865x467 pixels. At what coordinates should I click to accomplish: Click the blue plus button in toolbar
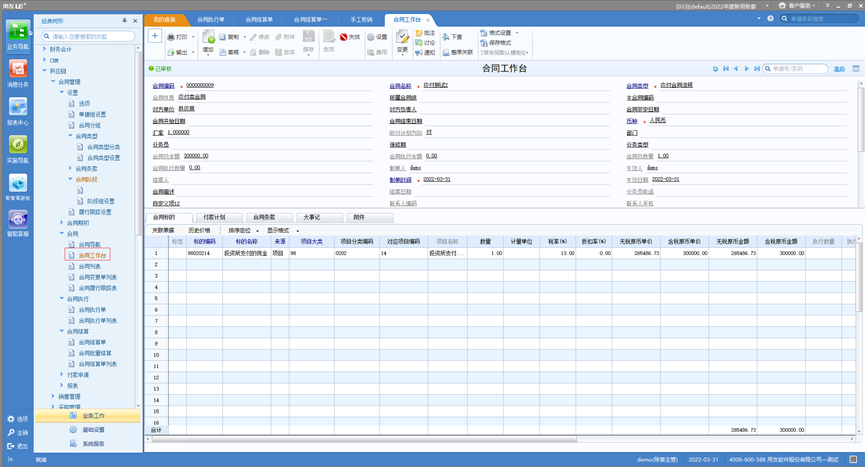(155, 36)
